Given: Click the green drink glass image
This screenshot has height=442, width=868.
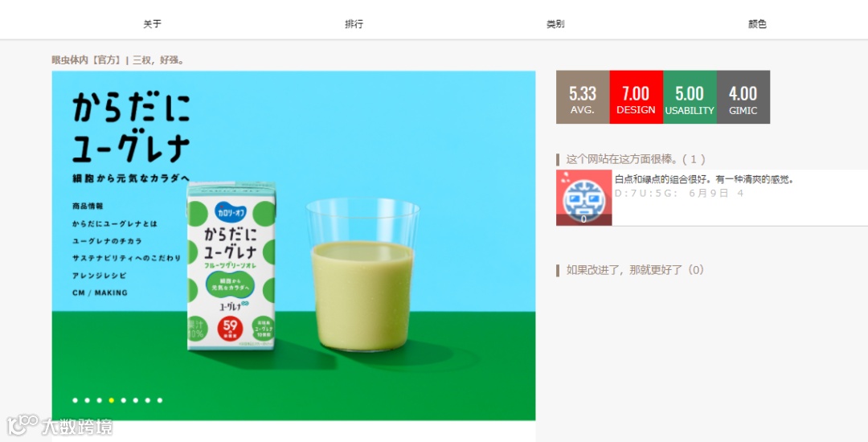Looking at the screenshot, I should pos(362,275).
